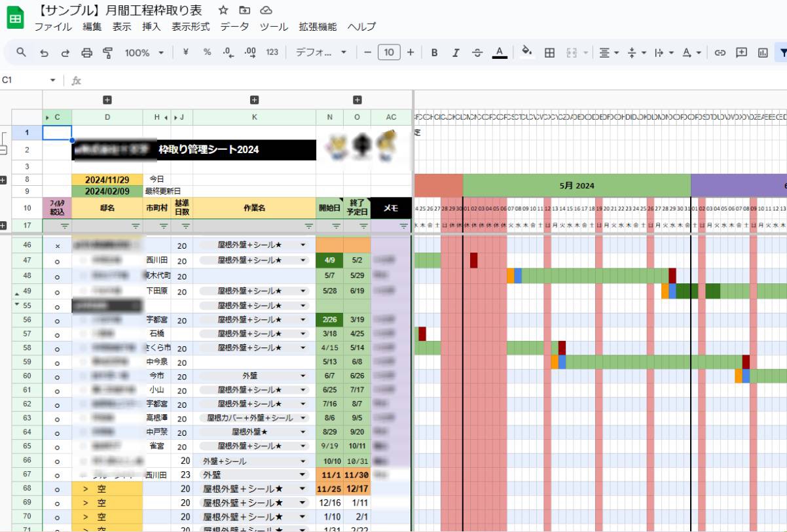Open 作業名 dropdown in row 60 (外壁)
The image size is (787, 532).
tap(302, 376)
